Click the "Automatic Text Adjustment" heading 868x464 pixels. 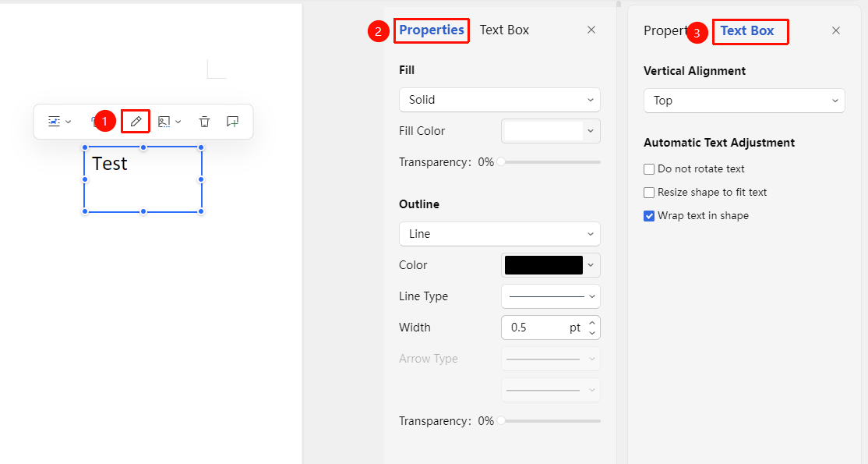click(719, 143)
